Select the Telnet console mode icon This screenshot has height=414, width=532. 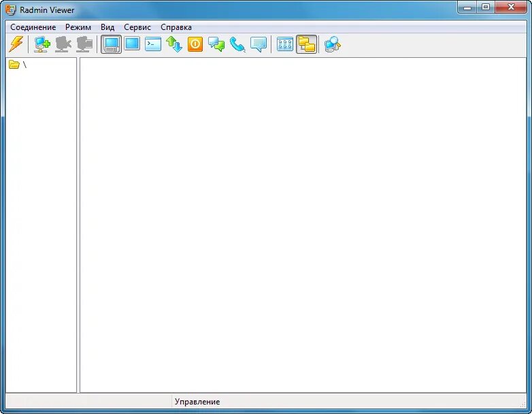pos(153,44)
